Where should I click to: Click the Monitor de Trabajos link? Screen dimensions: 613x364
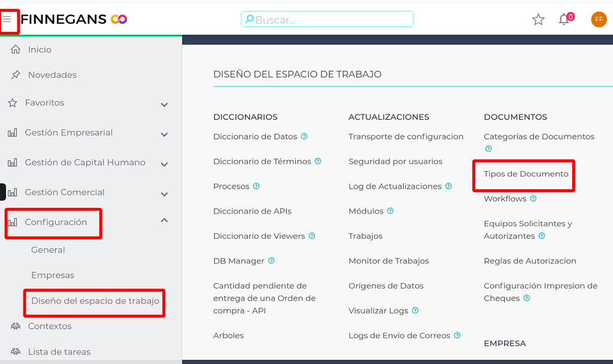click(x=387, y=260)
